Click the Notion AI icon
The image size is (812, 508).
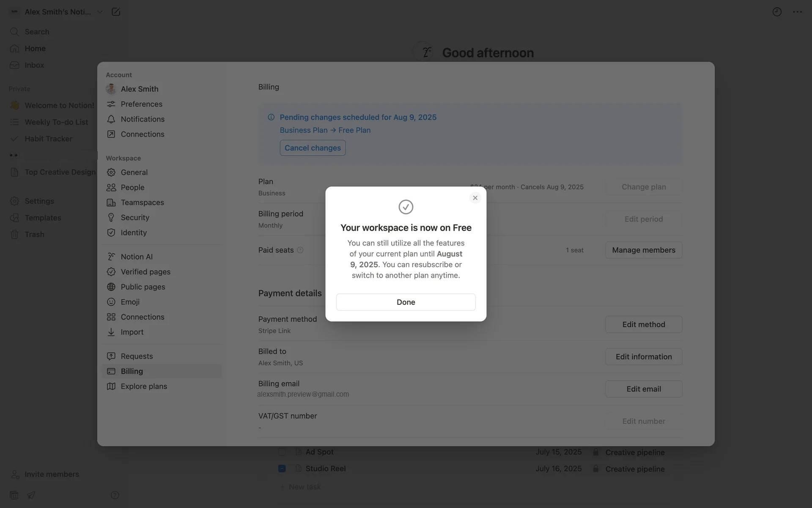click(x=111, y=257)
